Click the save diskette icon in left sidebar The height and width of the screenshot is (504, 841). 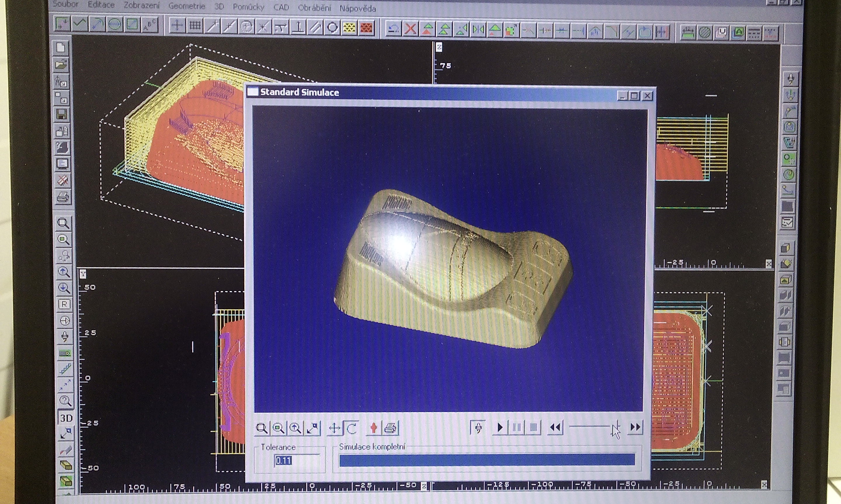(62, 114)
